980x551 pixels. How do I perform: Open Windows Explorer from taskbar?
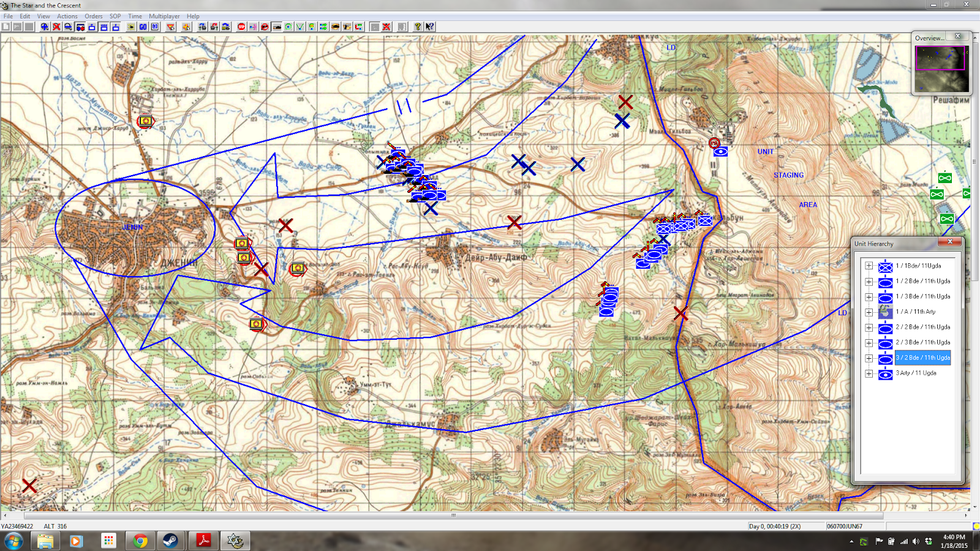point(45,541)
